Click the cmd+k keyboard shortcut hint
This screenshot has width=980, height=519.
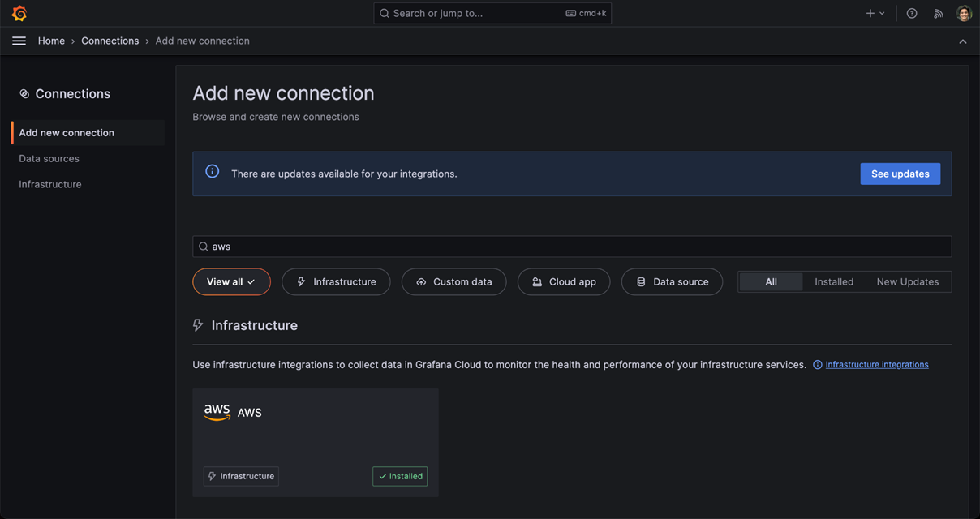pos(586,13)
